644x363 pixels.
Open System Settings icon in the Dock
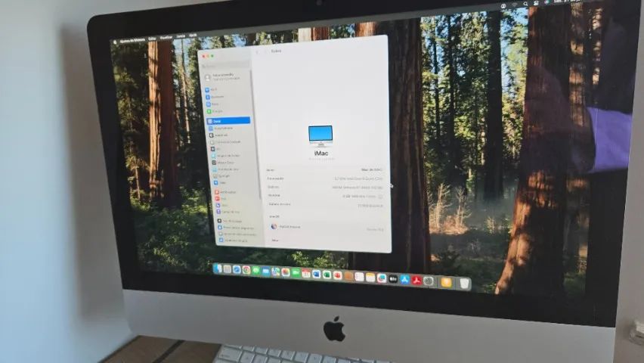pyautogui.click(x=429, y=281)
